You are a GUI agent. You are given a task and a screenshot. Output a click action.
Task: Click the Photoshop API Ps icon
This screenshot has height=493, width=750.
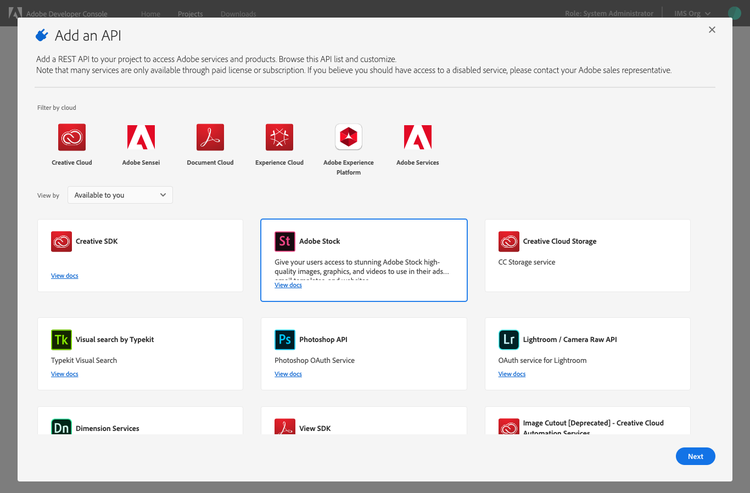point(285,340)
